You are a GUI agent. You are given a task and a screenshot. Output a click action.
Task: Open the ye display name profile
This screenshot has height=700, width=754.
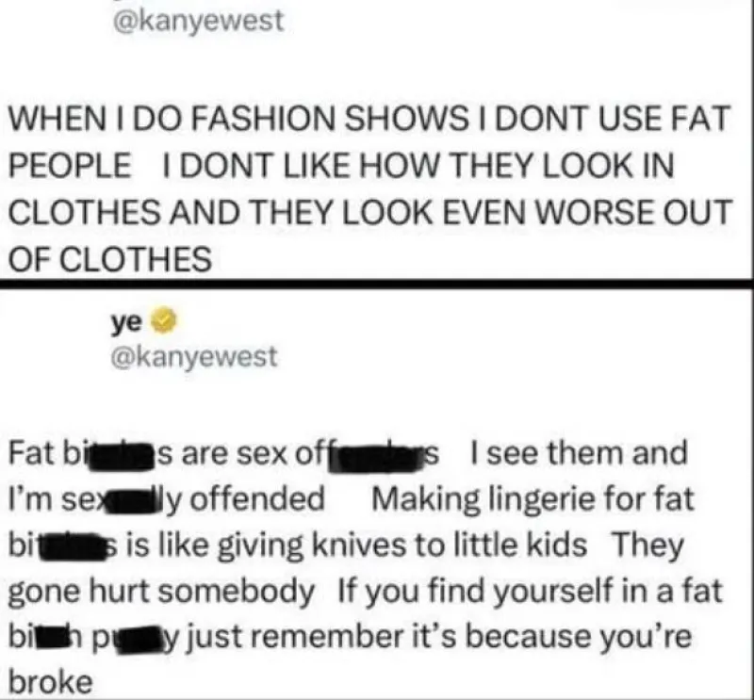126,322
